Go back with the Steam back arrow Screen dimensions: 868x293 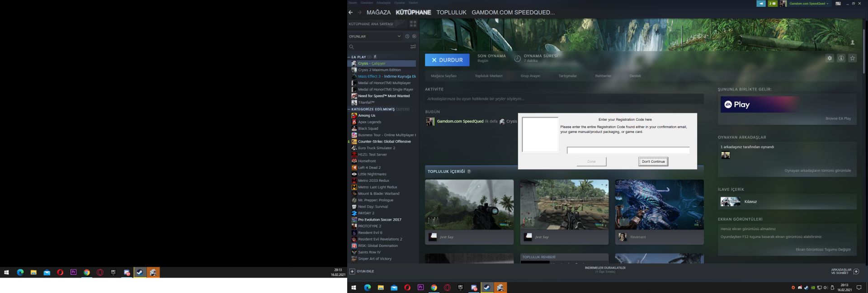click(350, 13)
